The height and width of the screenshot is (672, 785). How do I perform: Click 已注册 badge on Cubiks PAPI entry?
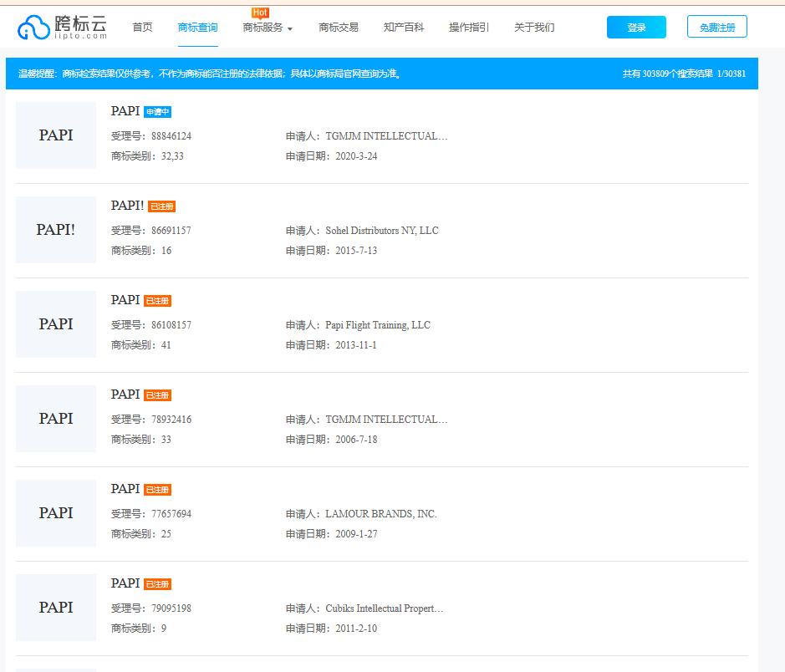(x=157, y=584)
